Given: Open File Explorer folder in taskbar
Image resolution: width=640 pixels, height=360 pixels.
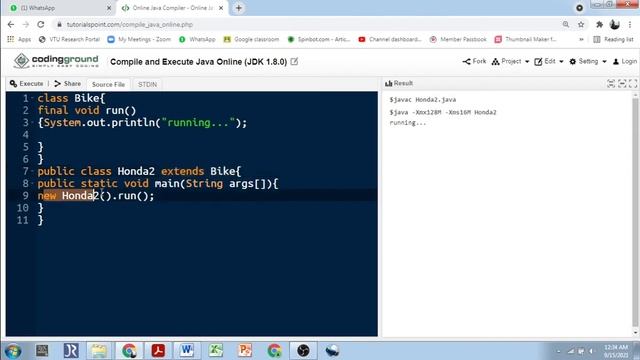Looking at the screenshot, I should click(99, 351).
